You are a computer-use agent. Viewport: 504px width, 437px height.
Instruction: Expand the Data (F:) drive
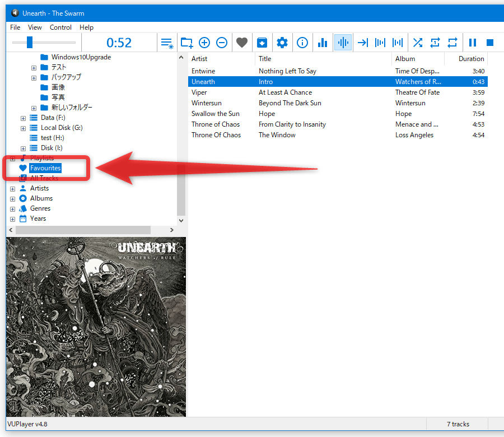(x=23, y=118)
